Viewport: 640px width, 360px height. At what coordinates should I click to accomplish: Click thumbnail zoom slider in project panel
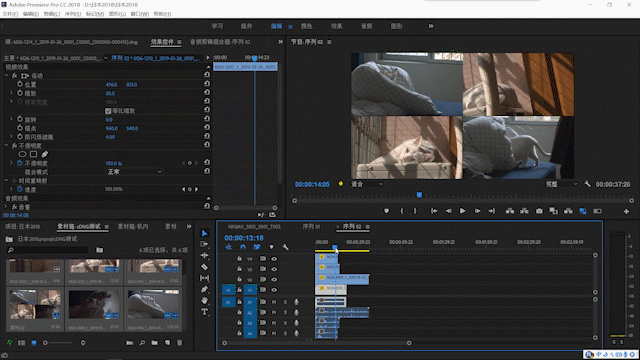[x=58, y=343]
